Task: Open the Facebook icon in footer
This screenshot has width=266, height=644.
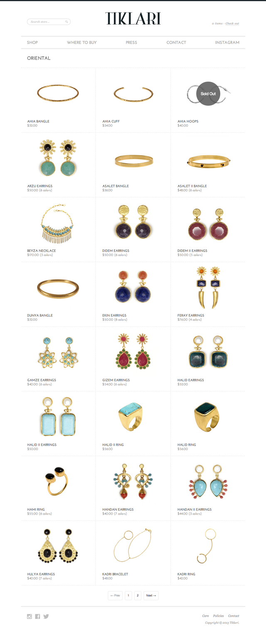Action: click(37, 617)
